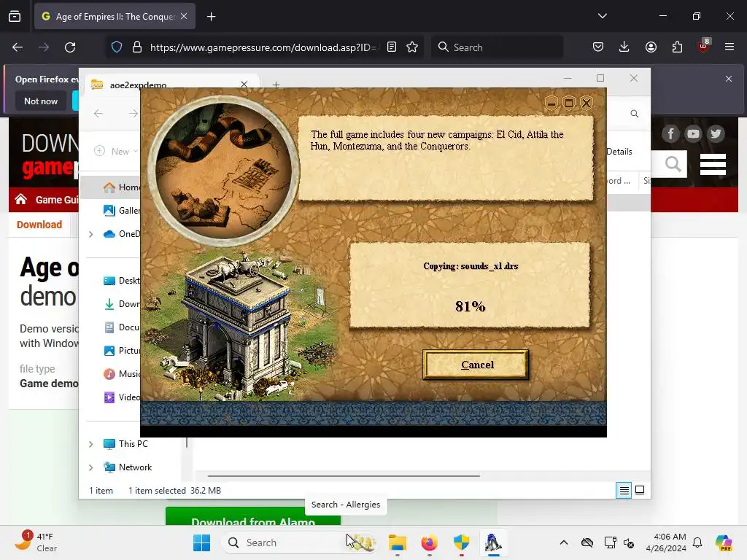Open the gamepressure YouTube icon
This screenshot has width=747, height=560.
click(693, 134)
